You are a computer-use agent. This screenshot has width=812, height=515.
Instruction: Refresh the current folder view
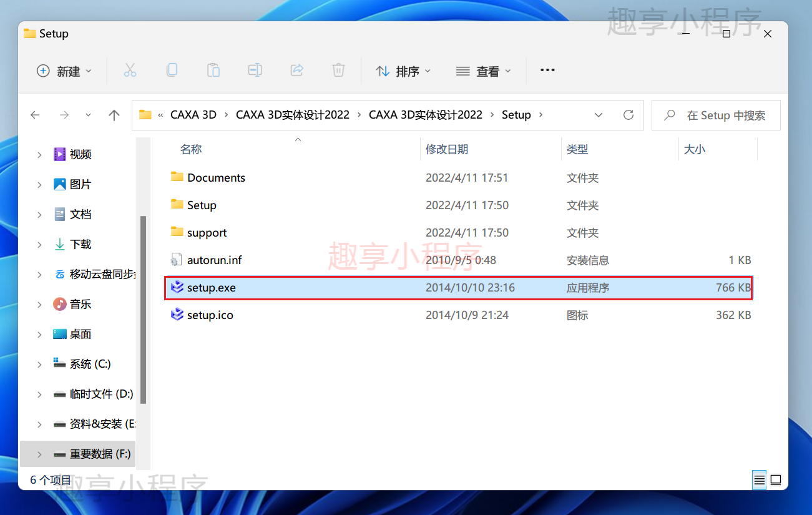tap(629, 115)
